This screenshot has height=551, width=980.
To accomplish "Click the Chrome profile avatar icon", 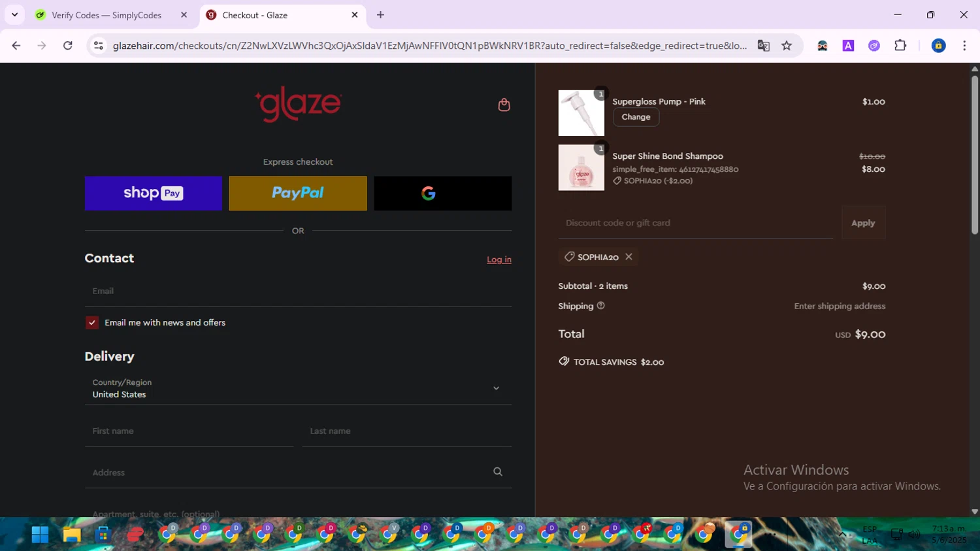I will 938,46.
